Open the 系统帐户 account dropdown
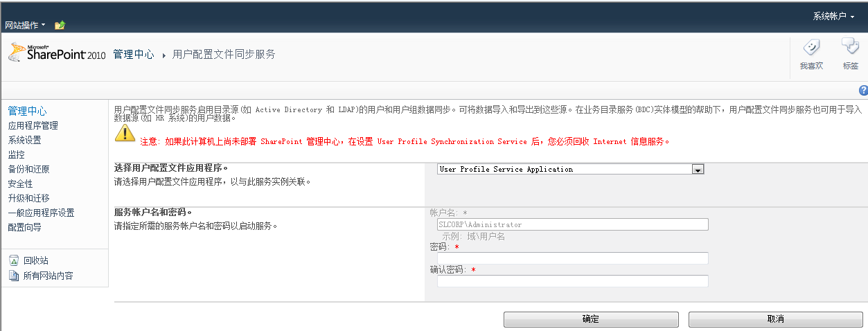Image resolution: width=868 pixels, height=331 pixels. click(833, 16)
